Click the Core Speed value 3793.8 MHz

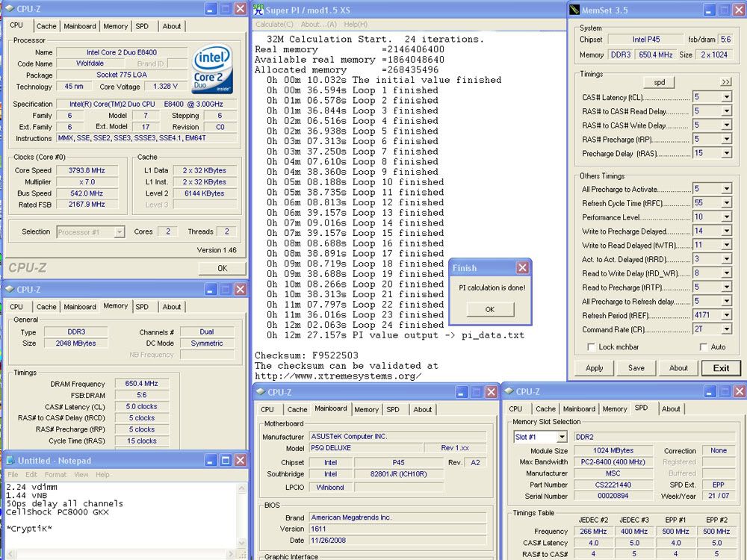click(87, 170)
